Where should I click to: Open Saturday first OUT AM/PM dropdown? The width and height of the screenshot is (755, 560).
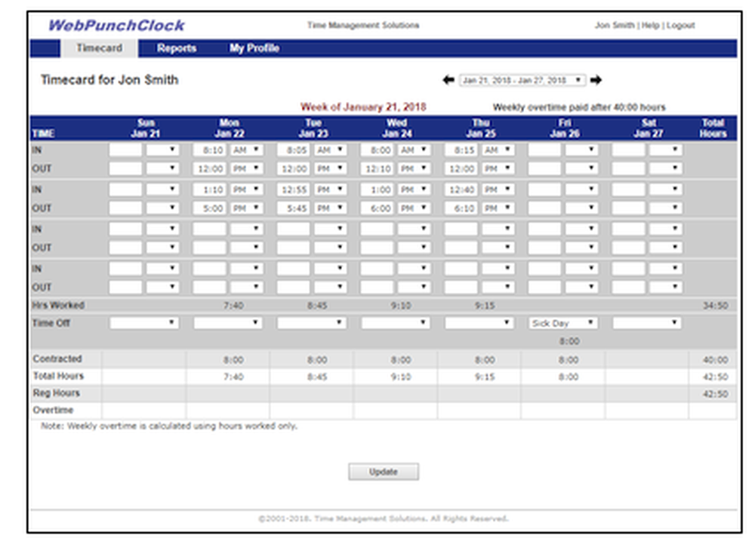(x=665, y=168)
